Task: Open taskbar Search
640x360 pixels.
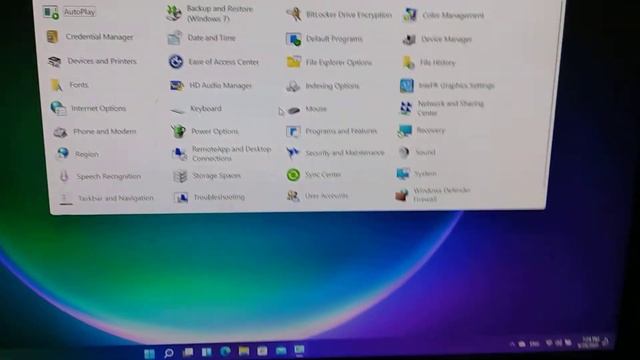Action: [x=169, y=353]
